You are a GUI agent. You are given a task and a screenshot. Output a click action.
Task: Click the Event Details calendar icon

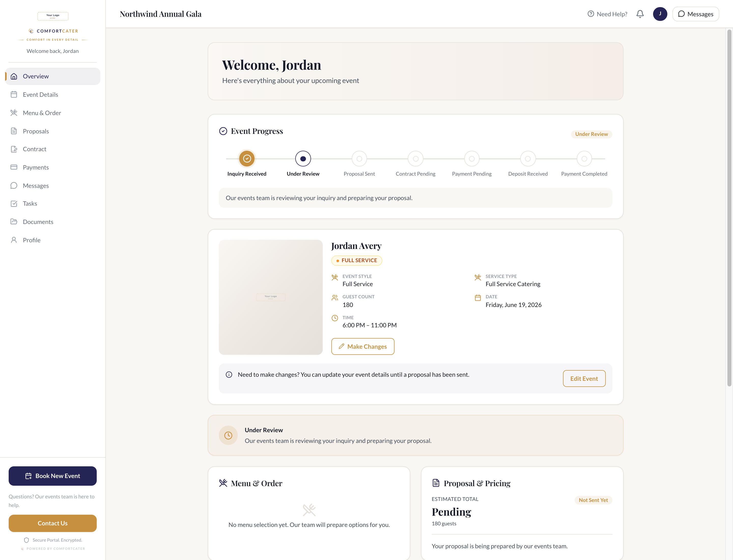point(14,94)
